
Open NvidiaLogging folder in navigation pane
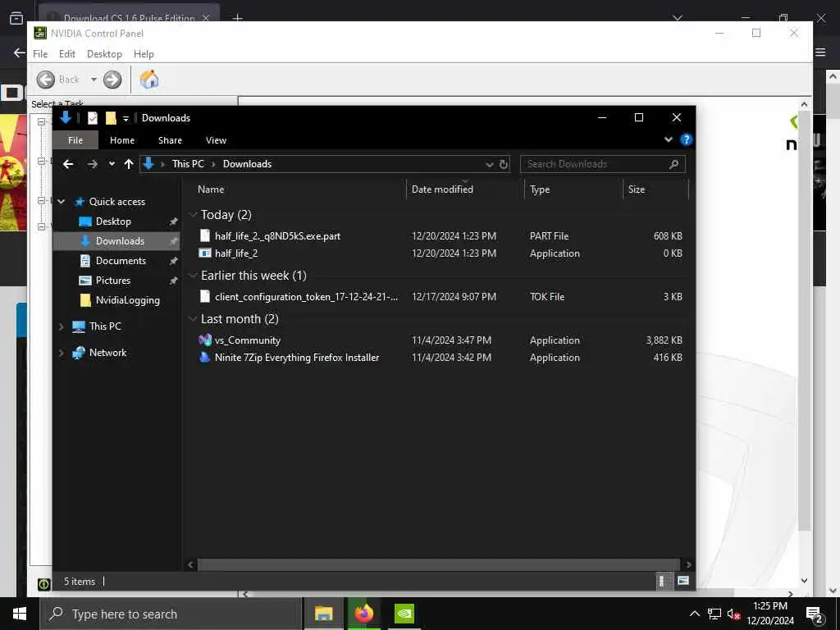(127, 300)
